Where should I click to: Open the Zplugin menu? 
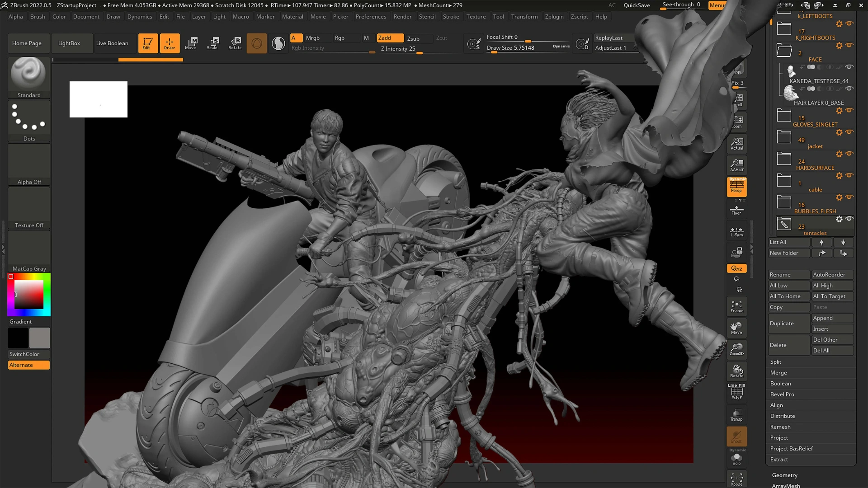point(554,17)
